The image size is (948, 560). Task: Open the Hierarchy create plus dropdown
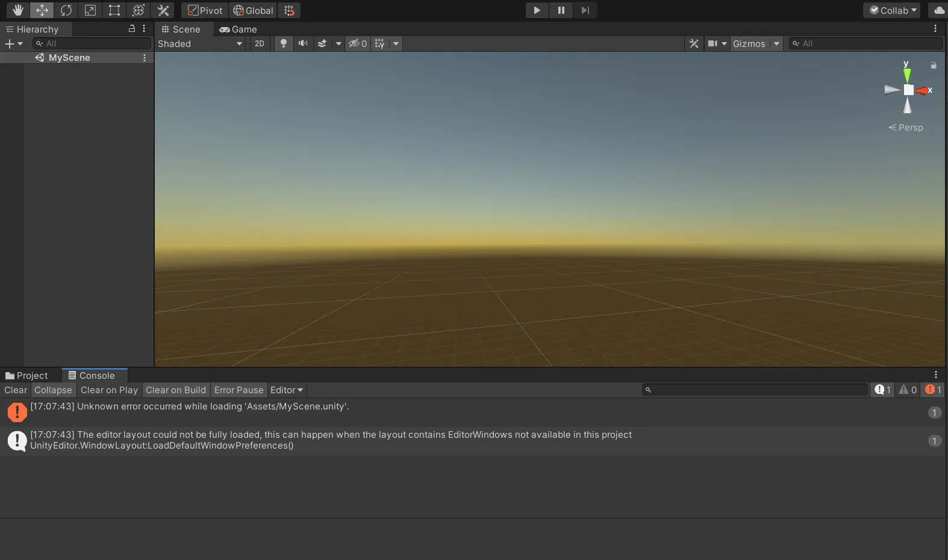[x=13, y=43]
